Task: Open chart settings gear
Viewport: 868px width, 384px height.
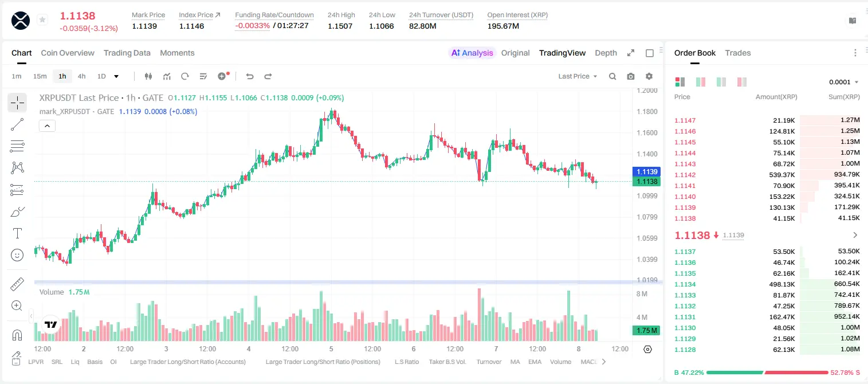Action: (649, 76)
